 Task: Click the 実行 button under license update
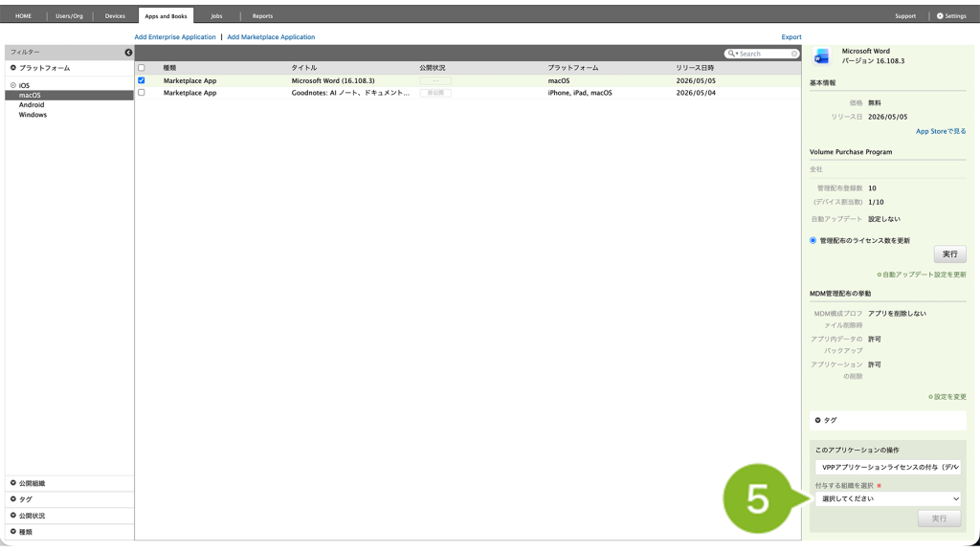pyautogui.click(x=950, y=254)
